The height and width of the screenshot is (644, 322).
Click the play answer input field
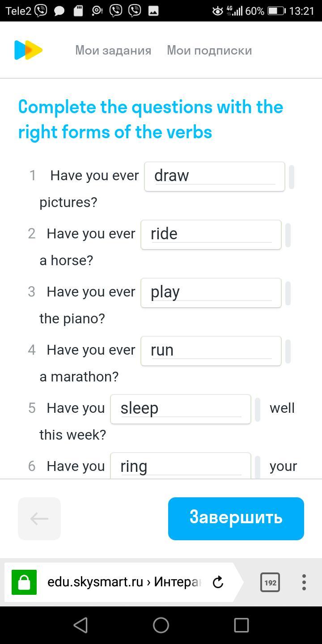211,293
